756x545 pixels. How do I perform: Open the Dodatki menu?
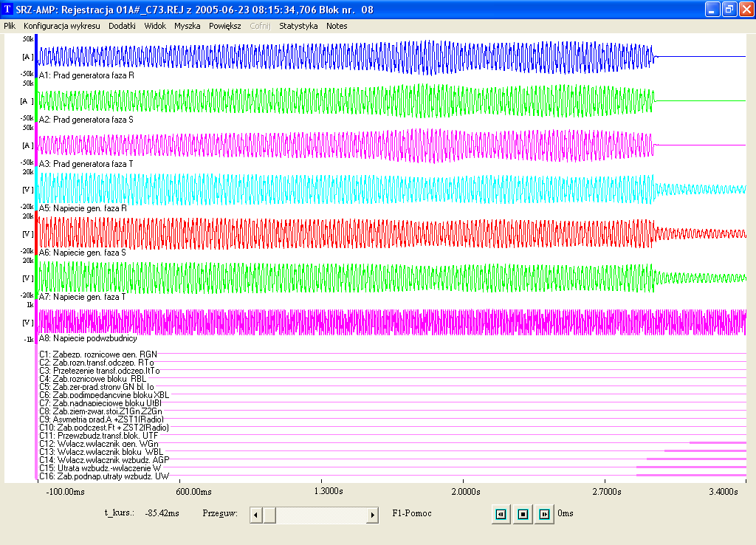click(x=122, y=25)
